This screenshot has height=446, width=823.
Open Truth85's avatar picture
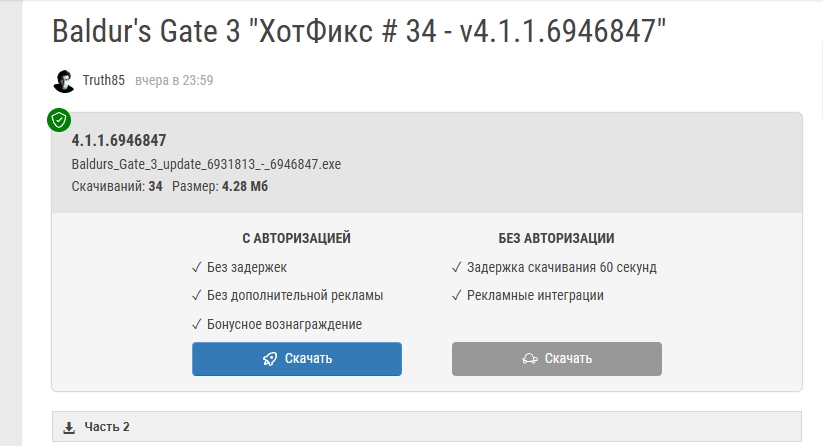[x=64, y=80]
